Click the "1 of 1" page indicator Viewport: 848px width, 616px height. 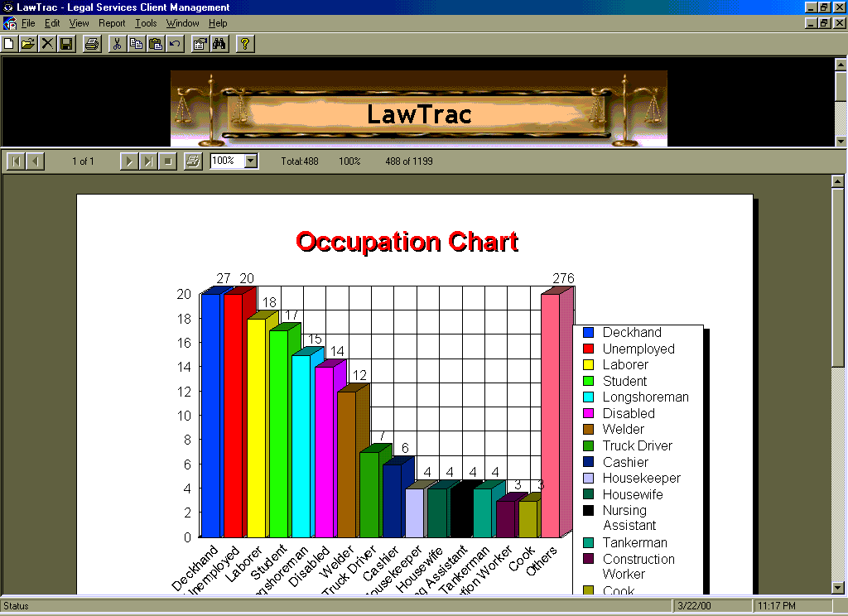[83, 161]
